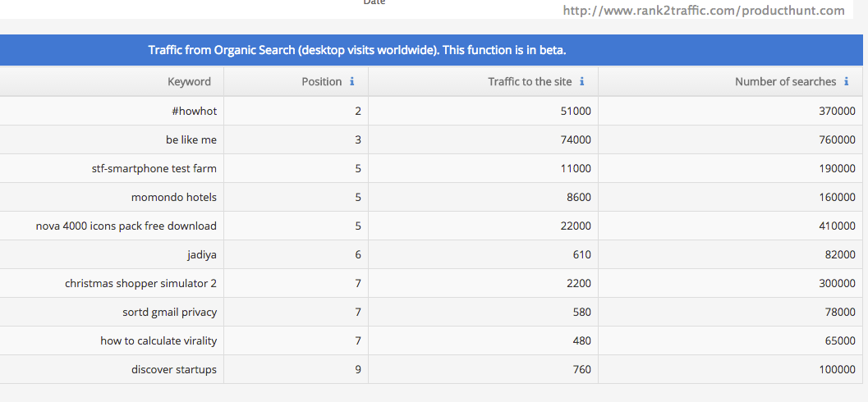Select the discover startups keyword
The image size is (868, 402).
[174, 369]
